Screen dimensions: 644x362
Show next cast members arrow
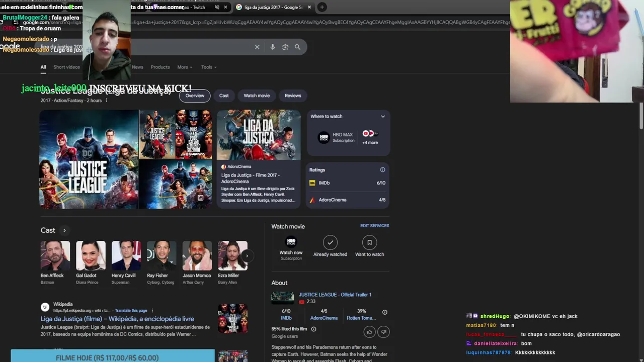(x=247, y=256)
